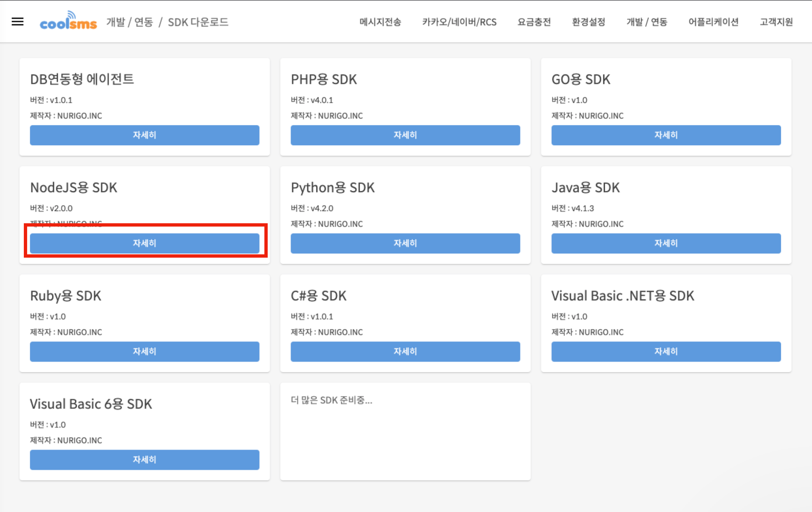View details of Python용 SDK

pos(405,243)
